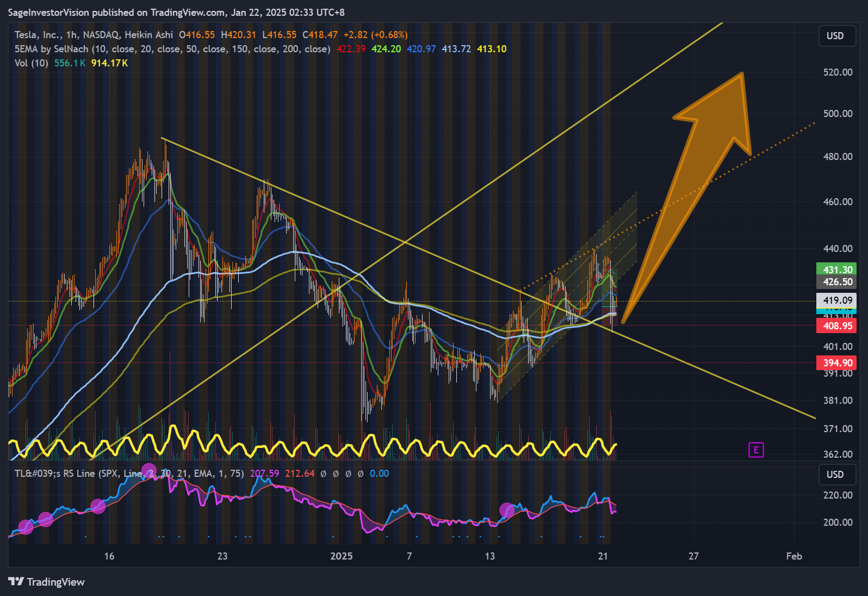Viewport: 868px width, 596px height.
Task: Click the 23 date label on the time axis
Action: tap(222, 556)
